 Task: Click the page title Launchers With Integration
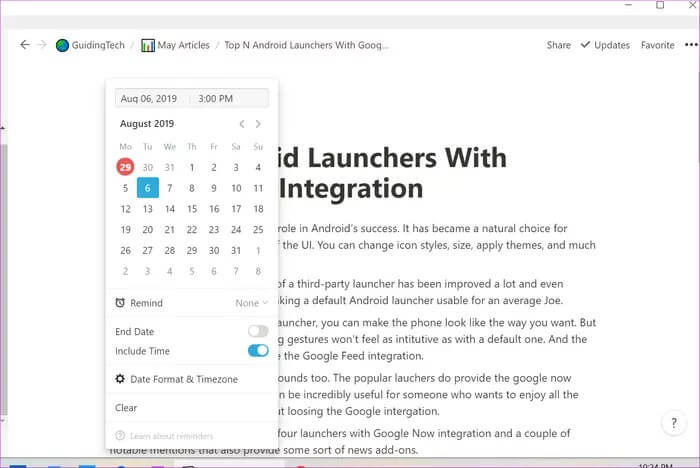click(x=393, y=173)
